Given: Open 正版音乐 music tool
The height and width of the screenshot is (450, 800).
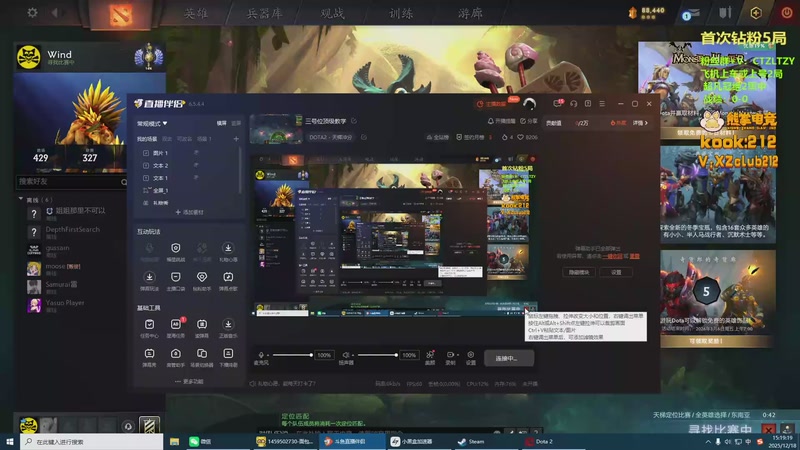Looking at the screenshot, I should pyautogui.click(x=228, y=329).
